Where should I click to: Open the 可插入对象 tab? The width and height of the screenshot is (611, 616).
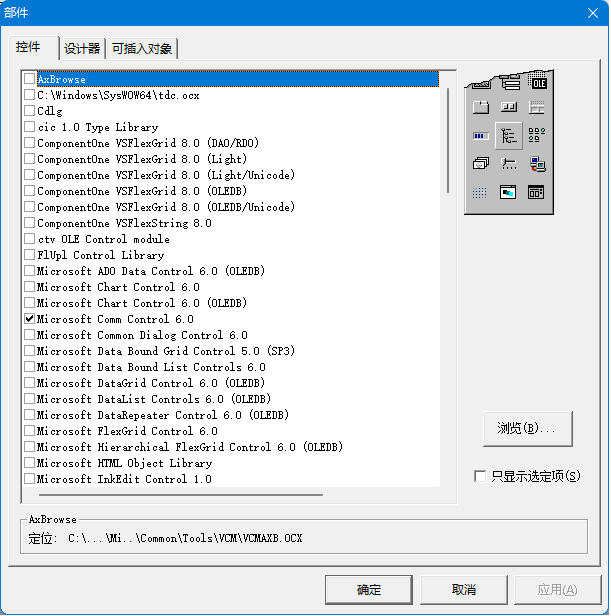[142, 49]
